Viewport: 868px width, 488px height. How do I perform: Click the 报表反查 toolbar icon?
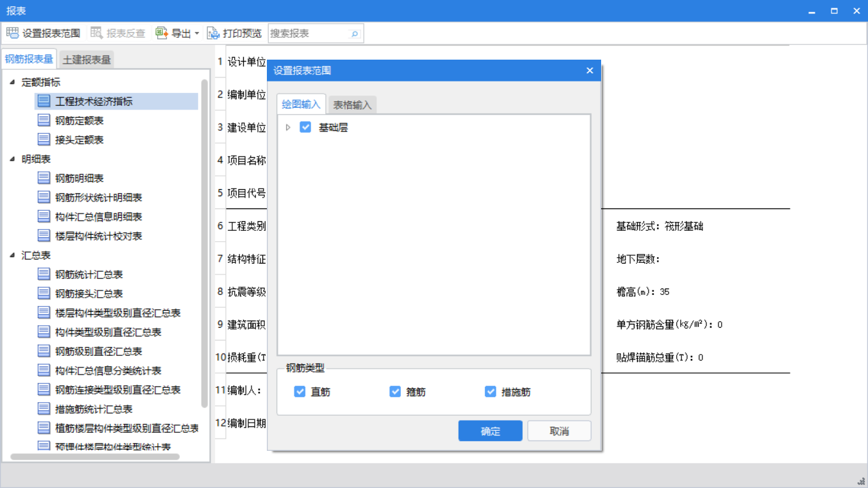97,33
